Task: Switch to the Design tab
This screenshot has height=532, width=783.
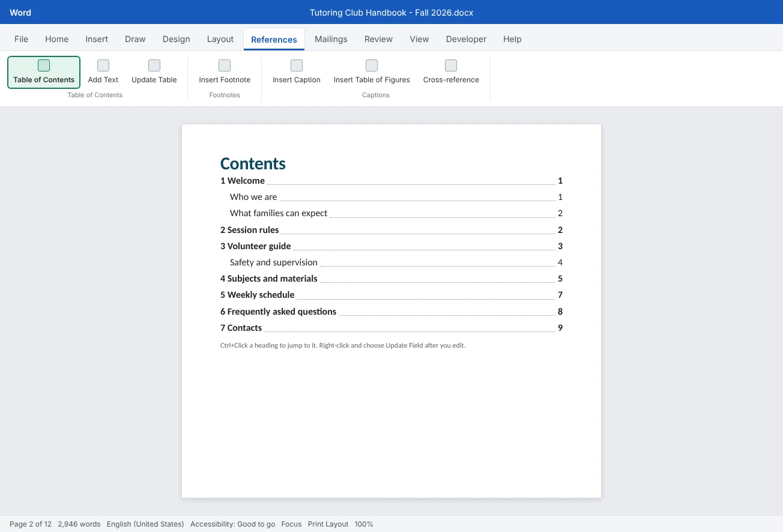Action: pos(176,39)
